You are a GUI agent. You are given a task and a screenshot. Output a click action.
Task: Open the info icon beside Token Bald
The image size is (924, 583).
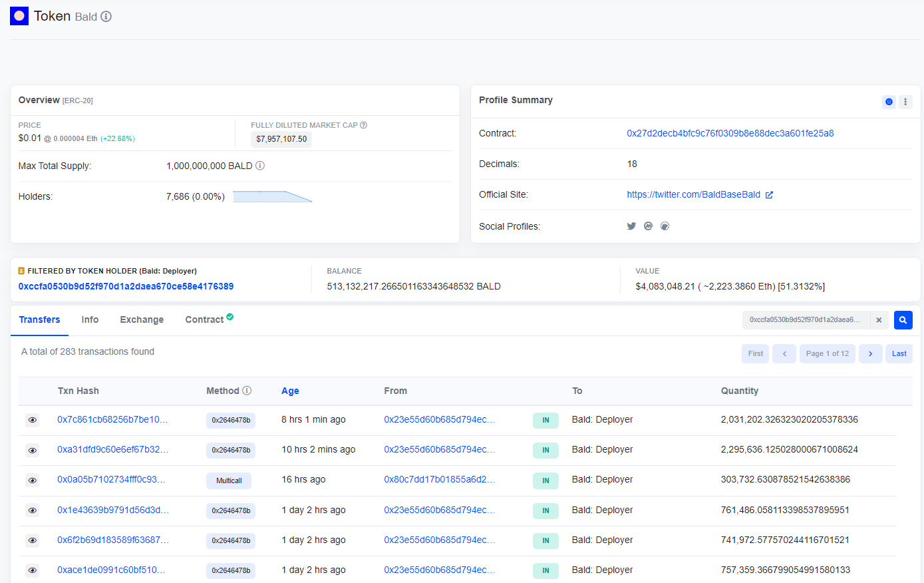tap(106, 17)
